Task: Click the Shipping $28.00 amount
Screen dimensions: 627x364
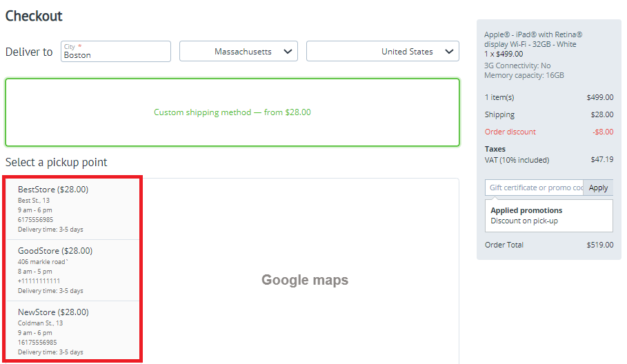Action: (601, 114)
